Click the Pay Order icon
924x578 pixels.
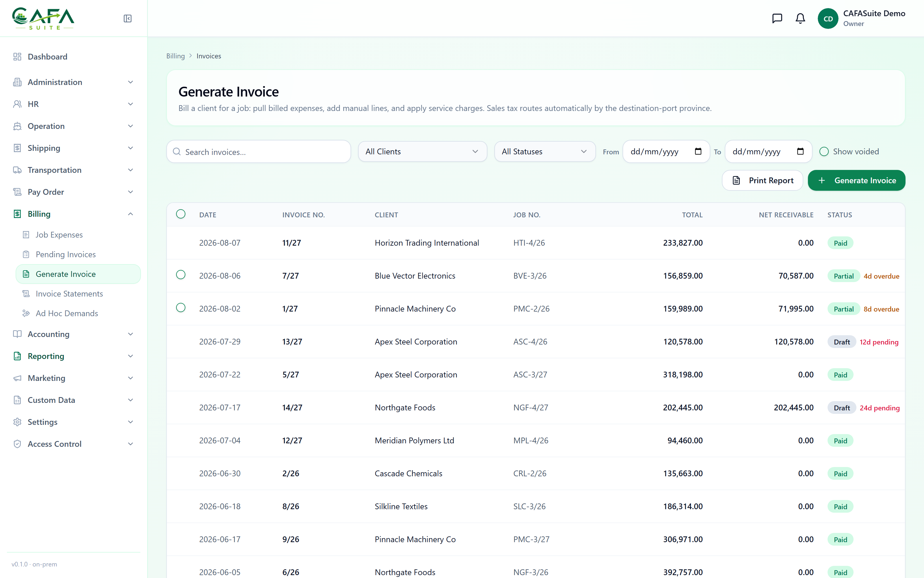point(17,192)
